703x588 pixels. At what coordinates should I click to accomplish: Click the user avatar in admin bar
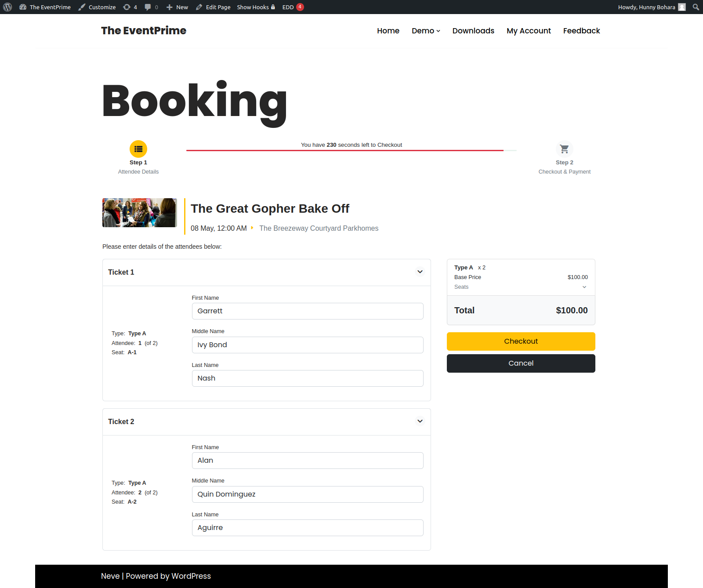coord(682,7)
